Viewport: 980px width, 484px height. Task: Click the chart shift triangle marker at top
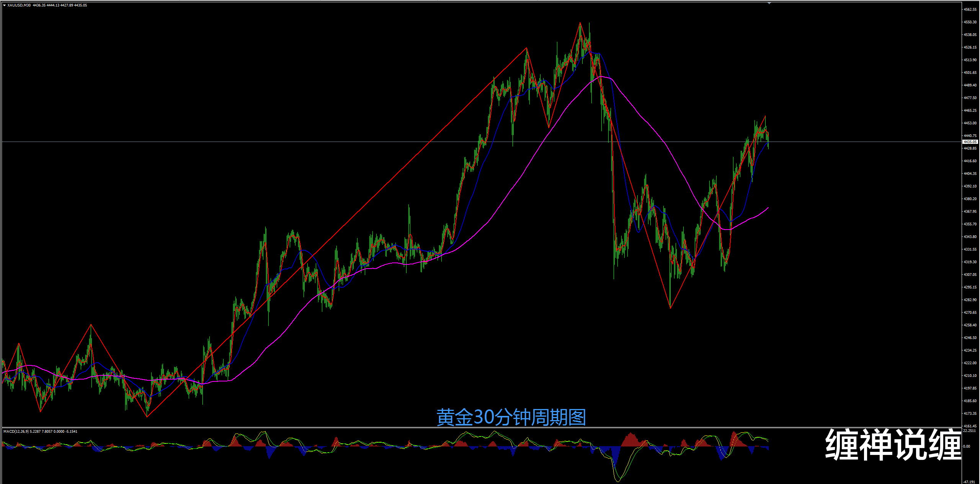coord(769,3)
